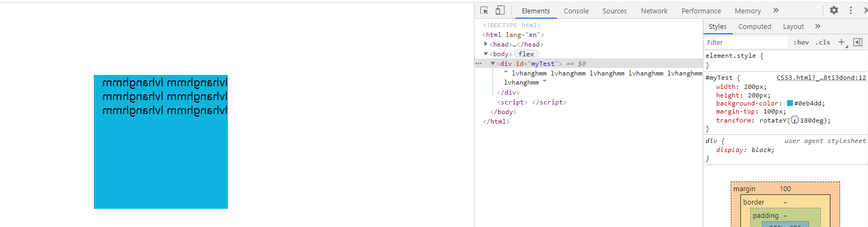Click the border label in box model

tap(754, 202)
